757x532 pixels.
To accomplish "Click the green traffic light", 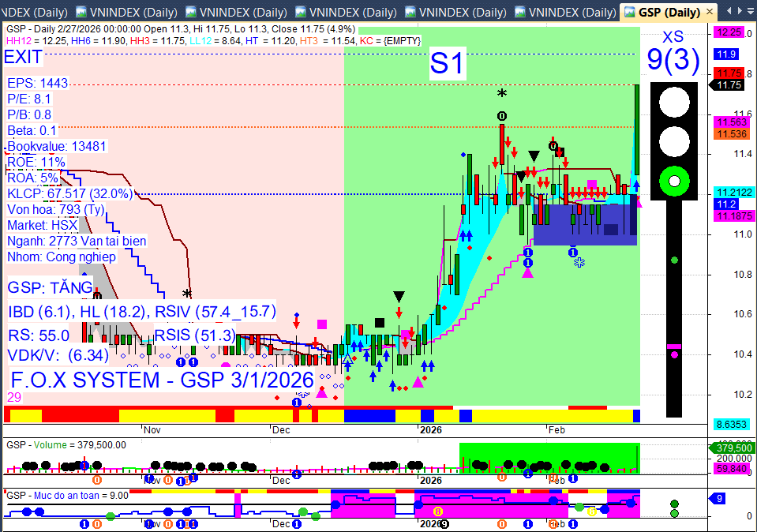I will click(674, 182).
